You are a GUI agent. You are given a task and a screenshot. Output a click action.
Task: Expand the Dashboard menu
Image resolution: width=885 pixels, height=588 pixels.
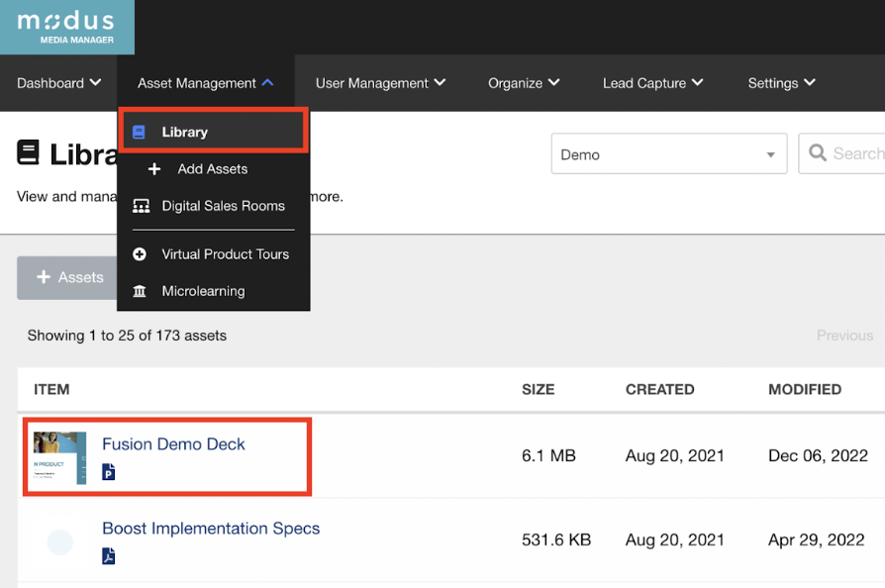click(x=58, y=83)
